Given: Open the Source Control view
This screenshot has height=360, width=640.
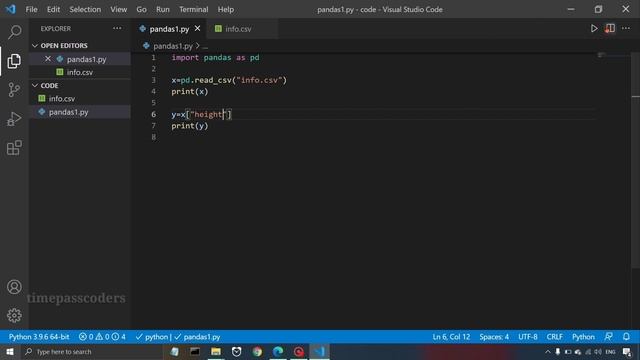Looking at the screenshot, I should 14,90.
